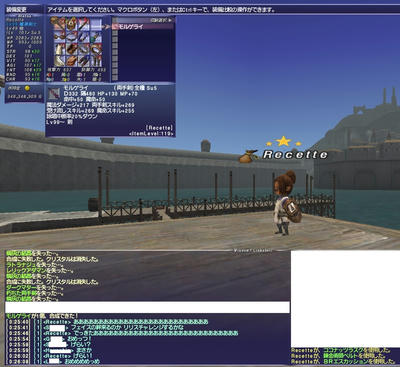The height and width of the screenshot is (367, 400).
Task: Select the highlighted empty ammo slot
Action: [96, 24]
